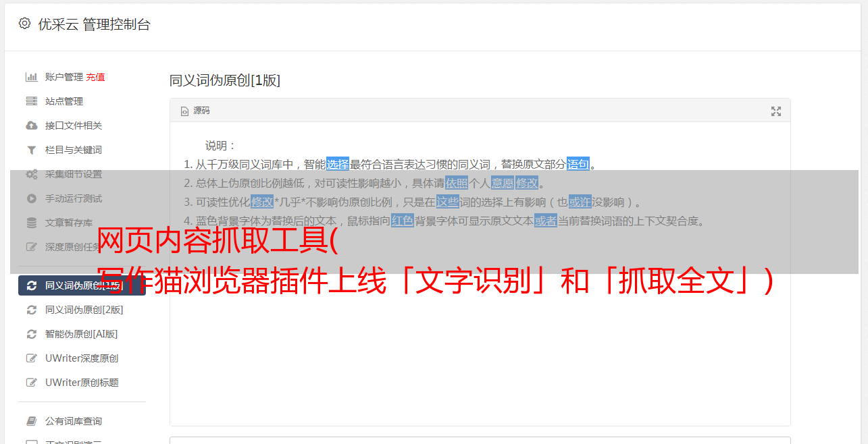The width and height of the screenshot is (868, 444).
Task: Click the database icon for 文章暂存库
Action: [31, 223]
